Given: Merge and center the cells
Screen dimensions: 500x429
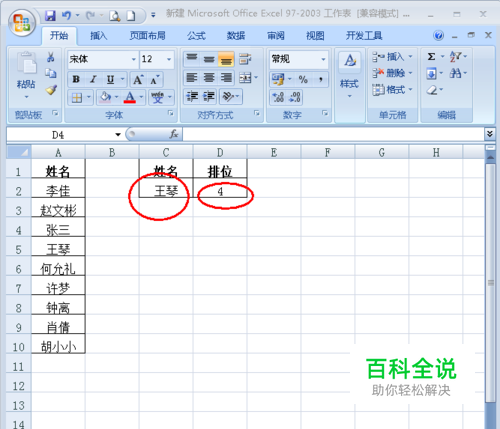Looking at the screenshot, I should (x=245, y=78).
